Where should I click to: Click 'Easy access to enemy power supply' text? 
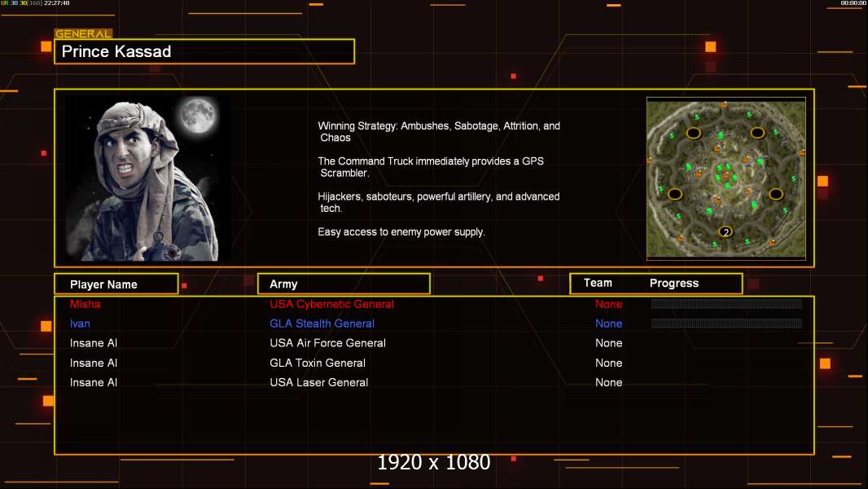pos(401,232)
